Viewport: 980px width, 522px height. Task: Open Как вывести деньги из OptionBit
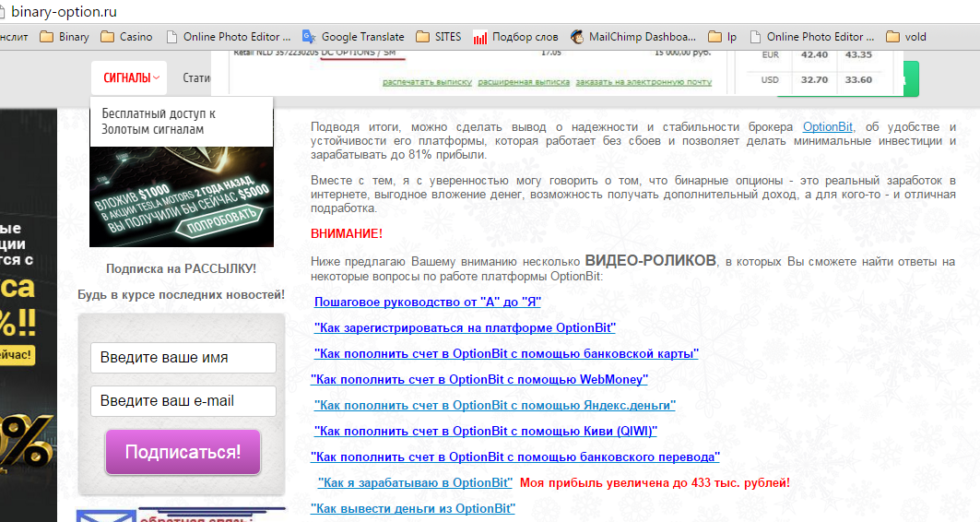412,509
